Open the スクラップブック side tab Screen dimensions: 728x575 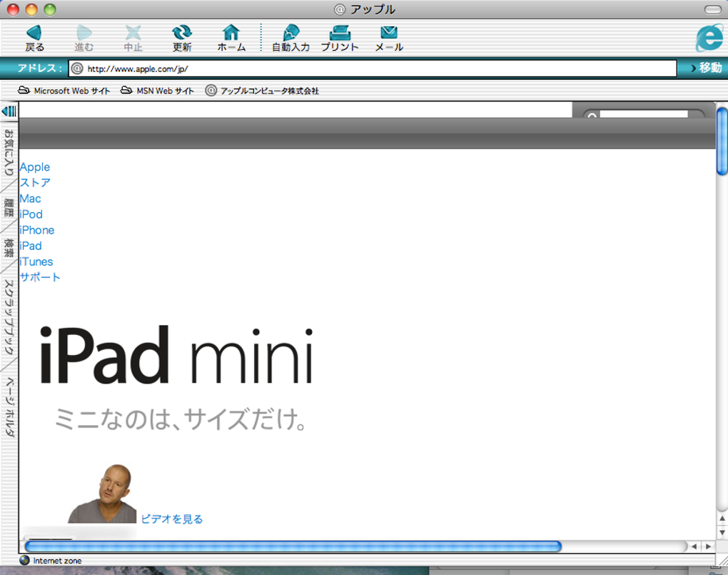(9, 317)
